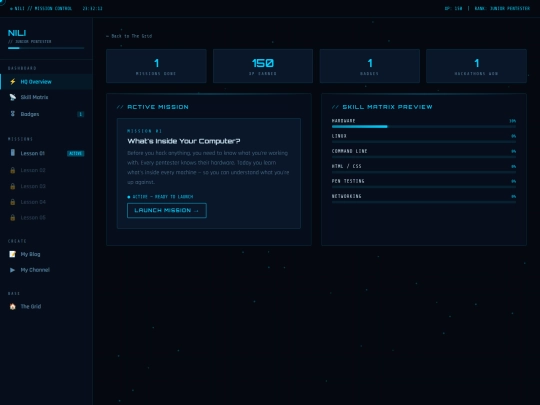This screenshot has width=540, height=405.
Task: Click the NILI username heading
Action: coord(17,33)
